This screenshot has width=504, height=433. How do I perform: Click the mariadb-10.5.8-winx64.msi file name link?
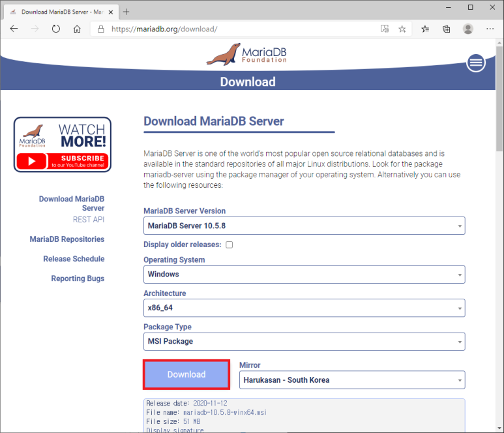pos(225,412)
